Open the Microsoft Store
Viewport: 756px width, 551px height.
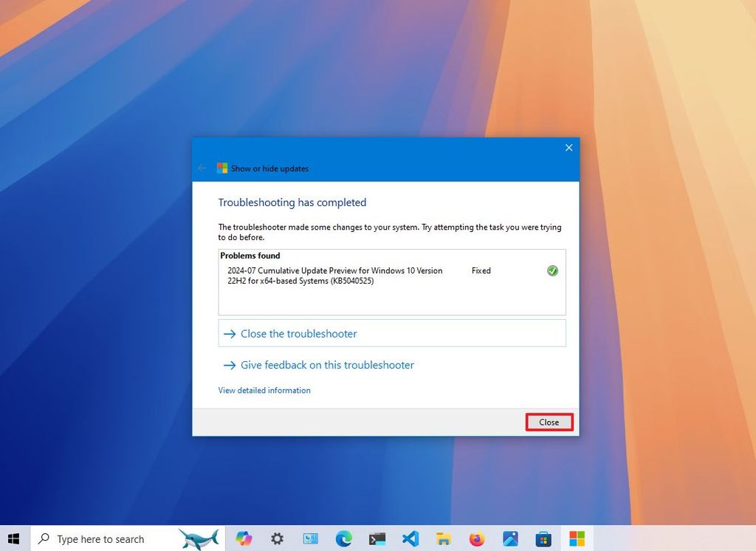(543, 538)
